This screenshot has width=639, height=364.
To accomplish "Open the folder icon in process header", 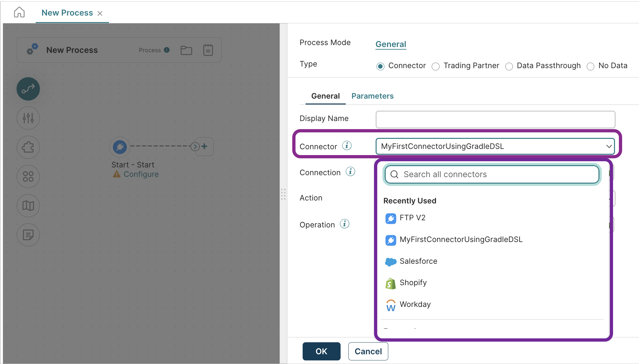I will [186, 50].
